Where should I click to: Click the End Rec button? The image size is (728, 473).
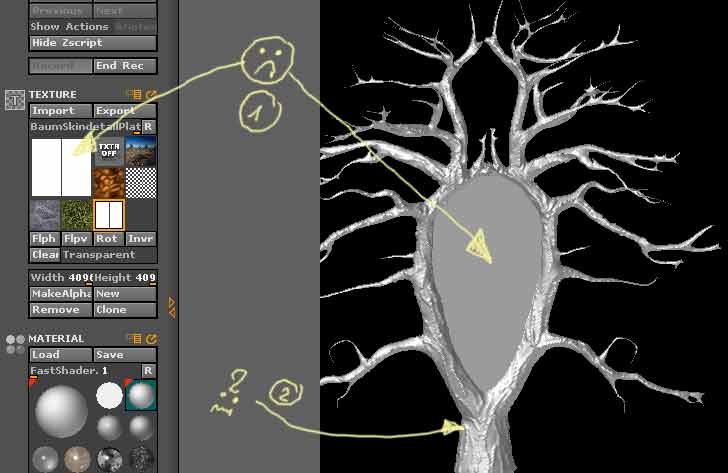point(124,66)
